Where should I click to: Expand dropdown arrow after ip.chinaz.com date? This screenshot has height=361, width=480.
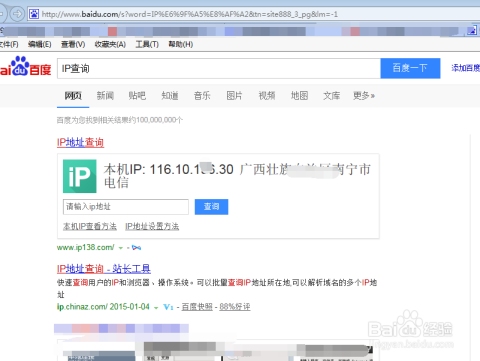(156, 308)
